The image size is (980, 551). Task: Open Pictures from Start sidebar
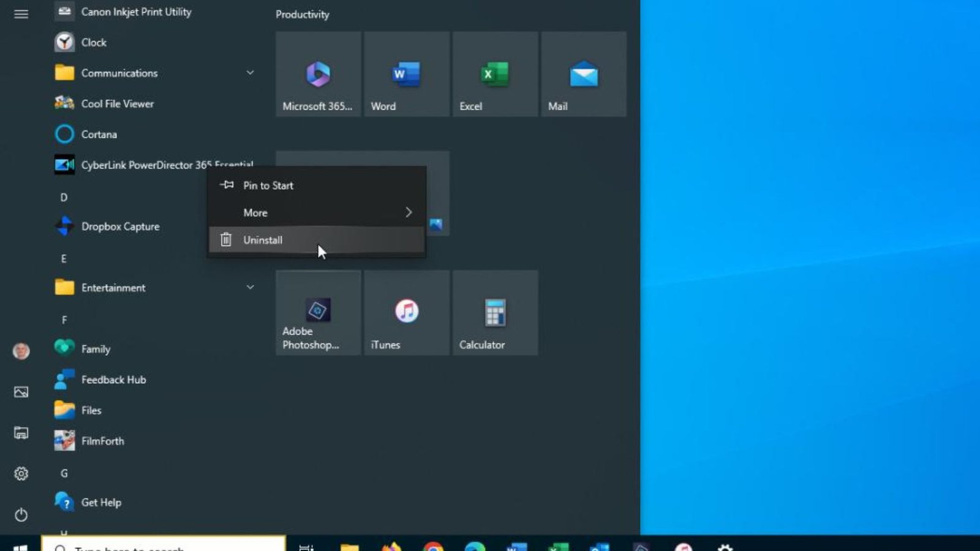click(x=21, y=392)
